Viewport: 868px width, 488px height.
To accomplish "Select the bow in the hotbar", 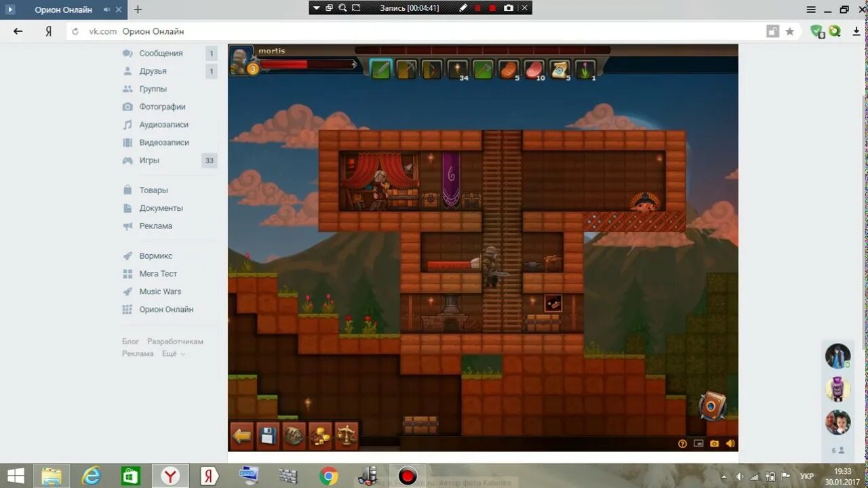I will coord(432,70).
